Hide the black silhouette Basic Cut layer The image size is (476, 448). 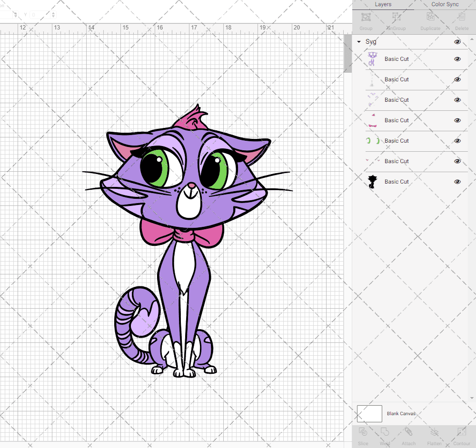pos(457,182)
